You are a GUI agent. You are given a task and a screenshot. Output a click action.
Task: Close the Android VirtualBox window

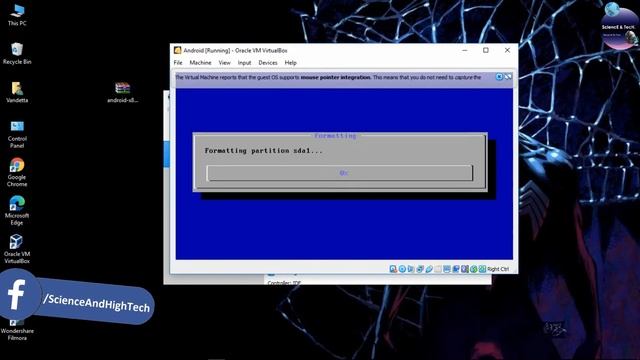pyautogui.click(x=507, y=50)
